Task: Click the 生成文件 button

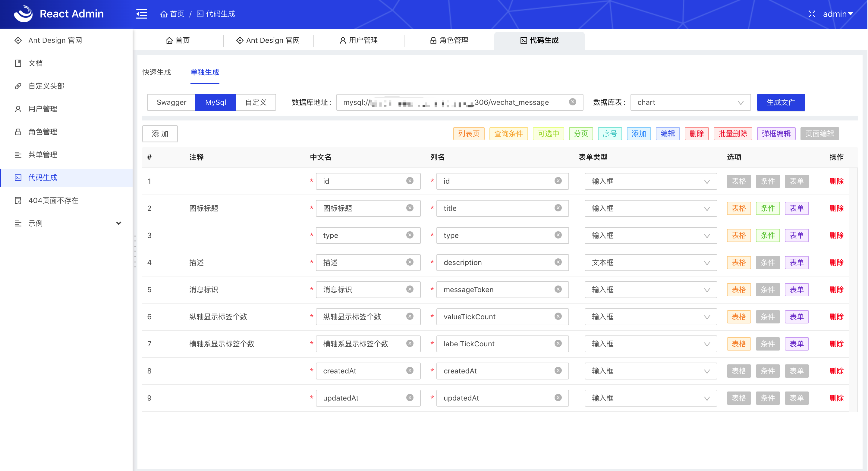Action: point(780,102)
